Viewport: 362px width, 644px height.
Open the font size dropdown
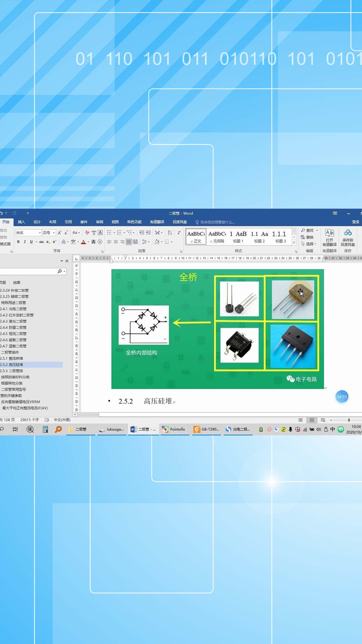point(54,233)
